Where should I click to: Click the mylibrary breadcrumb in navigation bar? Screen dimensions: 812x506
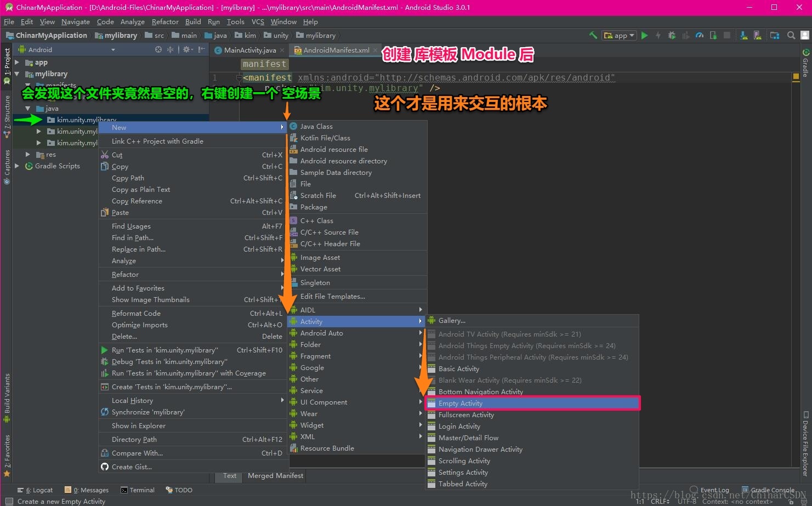coord(116,35)
